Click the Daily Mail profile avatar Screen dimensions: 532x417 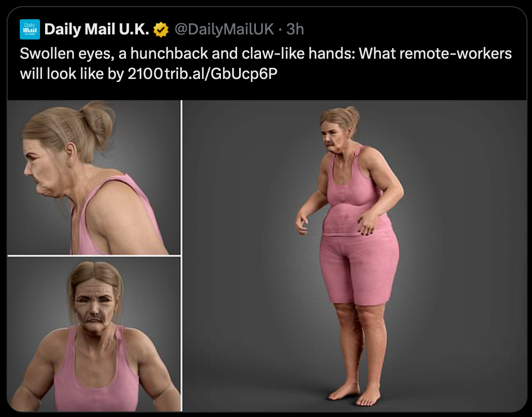click(x=29, y=29)
